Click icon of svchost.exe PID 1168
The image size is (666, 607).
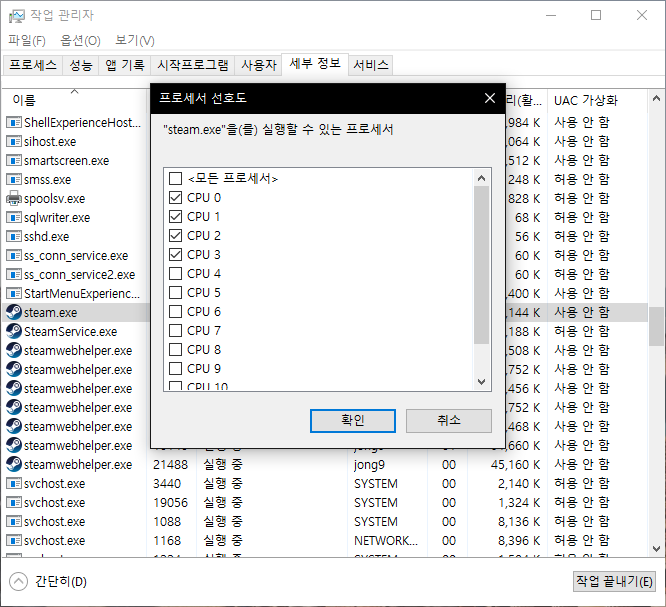click(x=14, y=540)
